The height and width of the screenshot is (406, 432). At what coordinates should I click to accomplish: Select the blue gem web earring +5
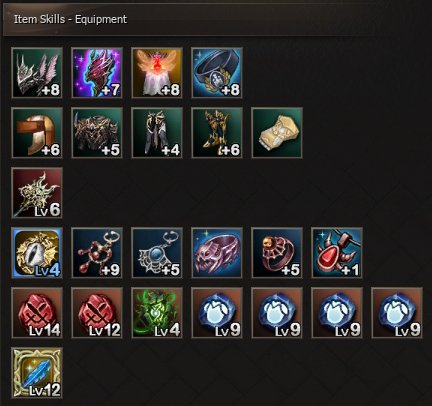pos(157,253)
